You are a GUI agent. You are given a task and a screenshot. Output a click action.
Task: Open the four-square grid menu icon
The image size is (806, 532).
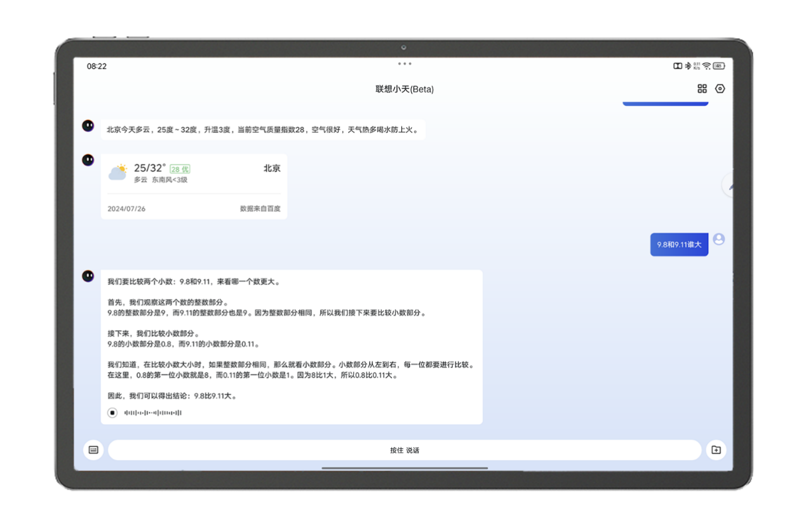pyautogui.click(x=702, y=89)
